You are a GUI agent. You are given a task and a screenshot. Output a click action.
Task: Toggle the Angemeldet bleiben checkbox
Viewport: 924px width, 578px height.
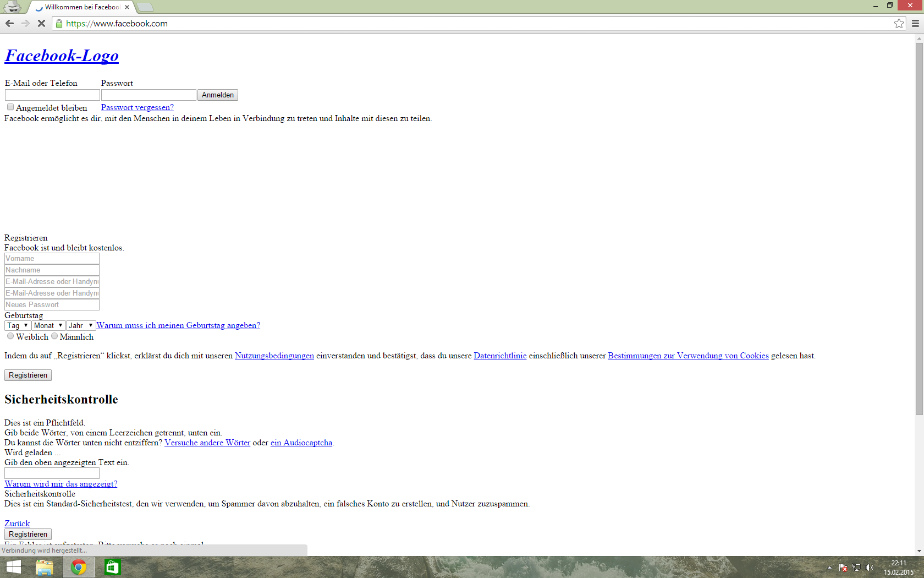[10, 107]
